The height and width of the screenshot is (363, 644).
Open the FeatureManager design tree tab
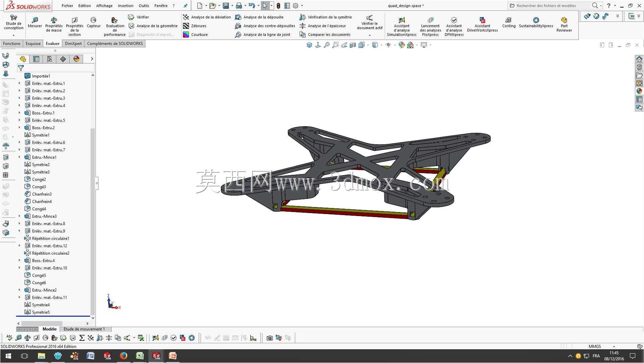tap(23, 59)
